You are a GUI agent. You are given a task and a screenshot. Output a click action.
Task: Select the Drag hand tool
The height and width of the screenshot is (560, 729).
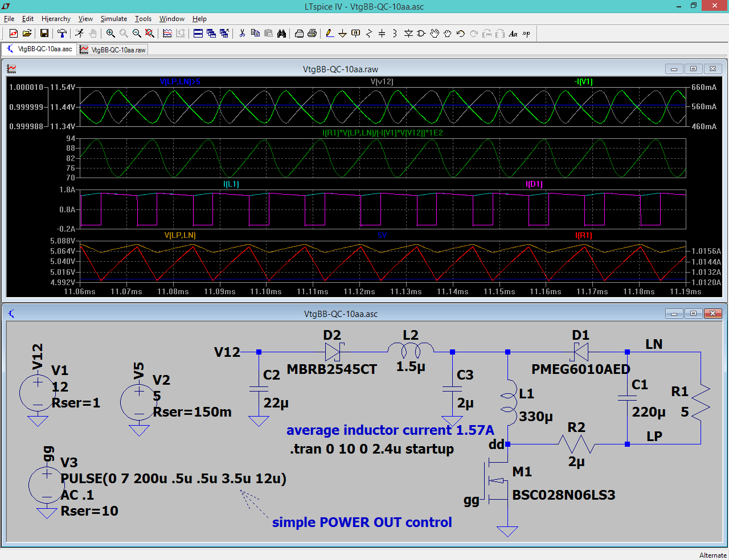[448, 34]
